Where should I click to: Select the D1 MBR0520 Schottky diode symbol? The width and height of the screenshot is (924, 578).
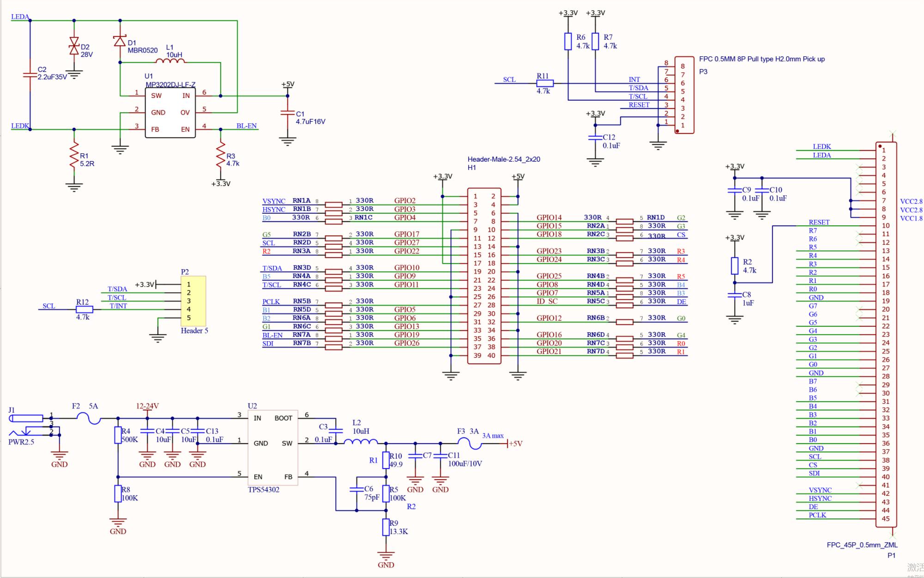tap(120, 41)
